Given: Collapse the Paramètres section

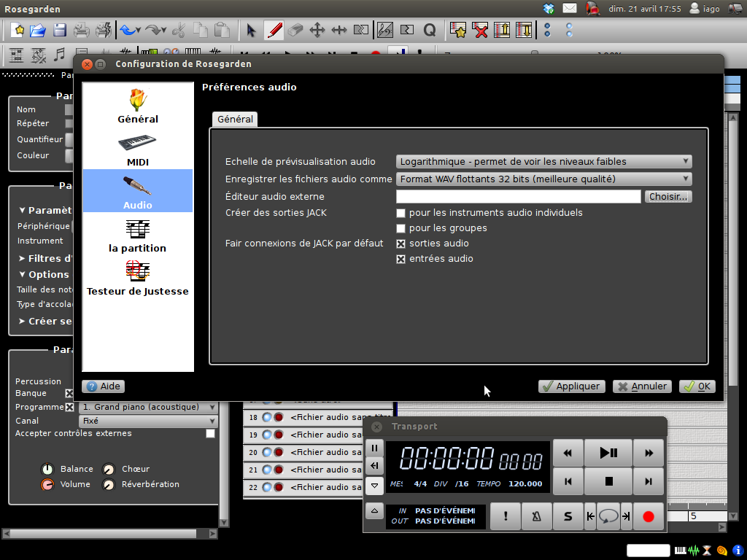Looking at the screenshot, I should 22,210.
